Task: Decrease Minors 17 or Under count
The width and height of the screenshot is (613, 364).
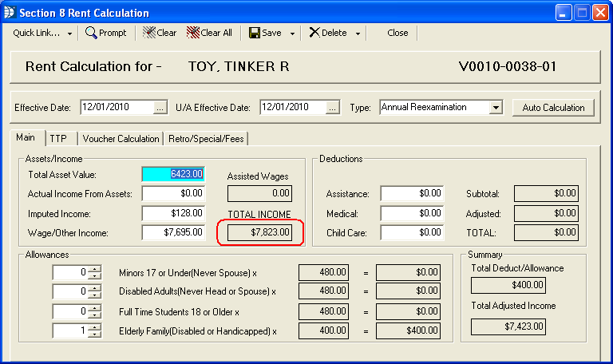Action: (94, 275)
